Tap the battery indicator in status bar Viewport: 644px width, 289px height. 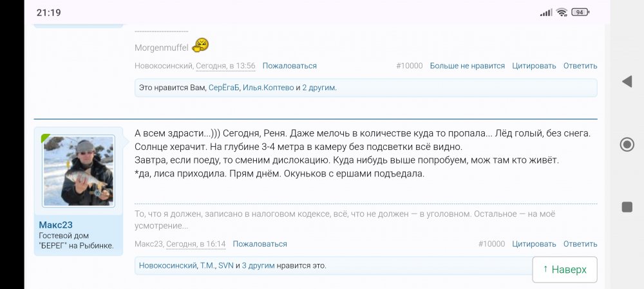pyautogui.click(x=580, y=12)
